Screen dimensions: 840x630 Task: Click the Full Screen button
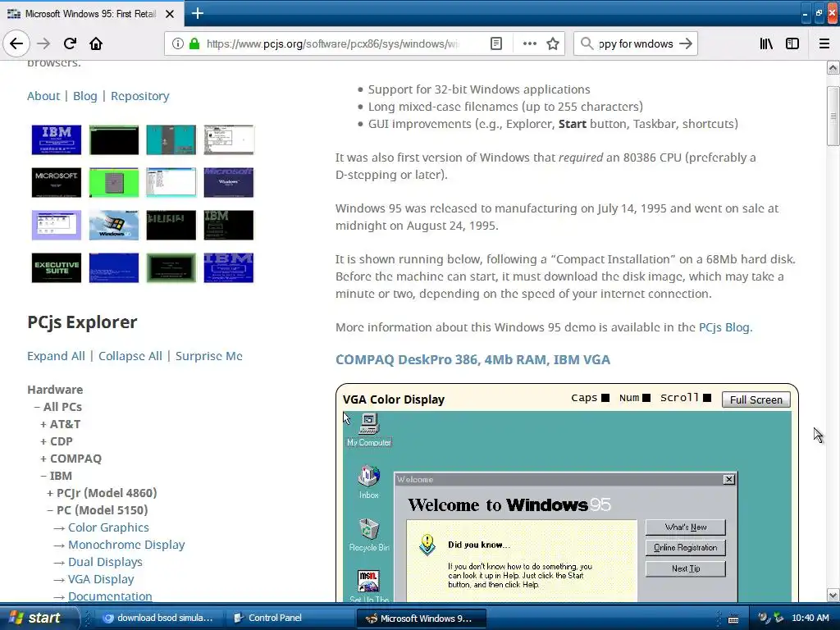756,399
